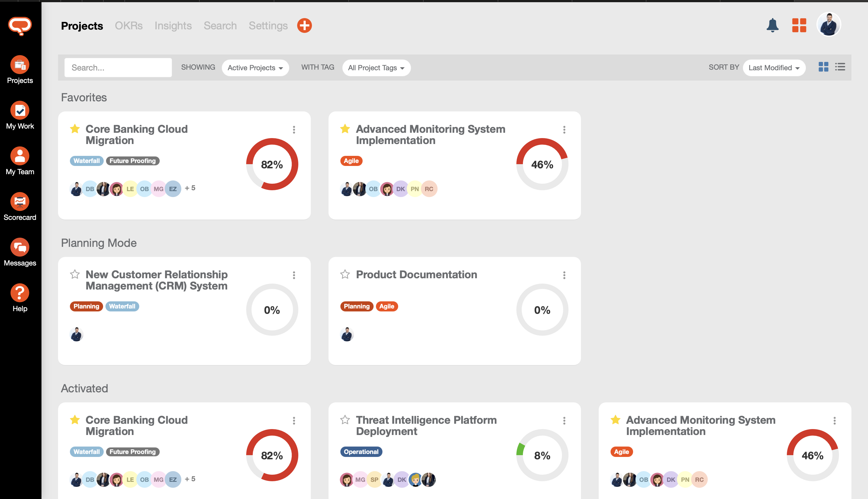Favorite the Product Documentation project star
868x499 pixels.
pyautogui.click(x=345, y=274)
